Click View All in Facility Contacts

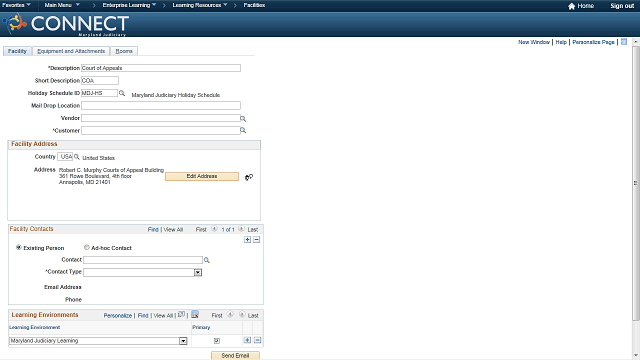point(173,229)
